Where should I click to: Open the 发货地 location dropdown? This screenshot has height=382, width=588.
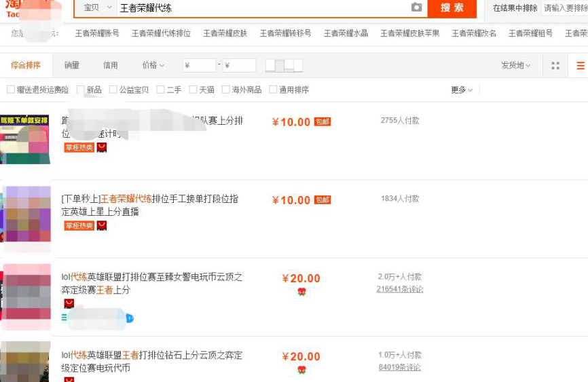[x=515, y=65]
